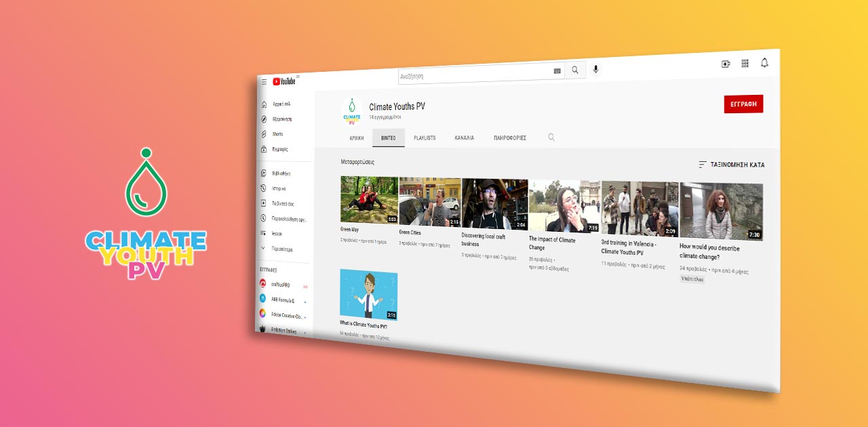Screen dimensions: 868x427
Task: Start voice search with microphone icon
Action: [x=596, y=69]
